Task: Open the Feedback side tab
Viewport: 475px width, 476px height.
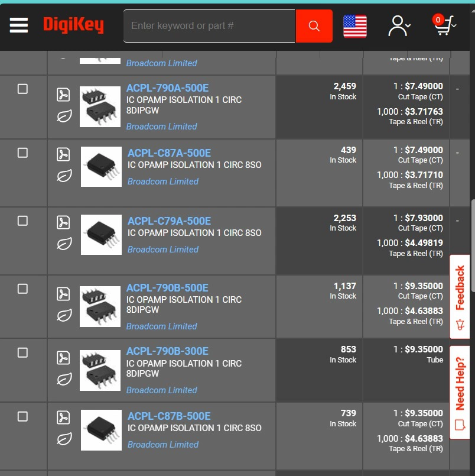Action: 460,297
